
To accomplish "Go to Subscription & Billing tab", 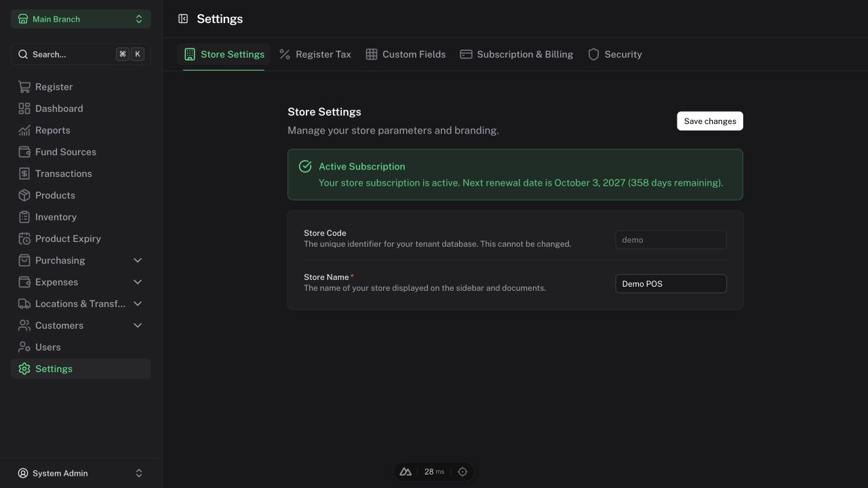I will click(517, 54).
